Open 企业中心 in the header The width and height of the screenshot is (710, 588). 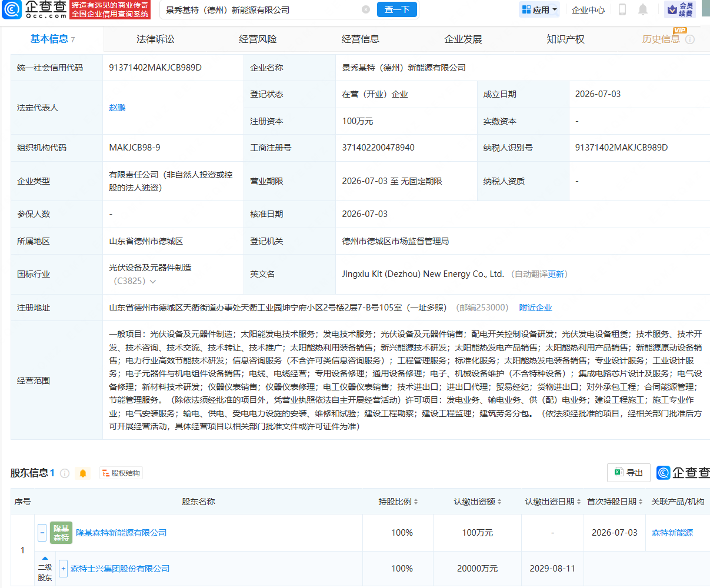pos(588,10)
